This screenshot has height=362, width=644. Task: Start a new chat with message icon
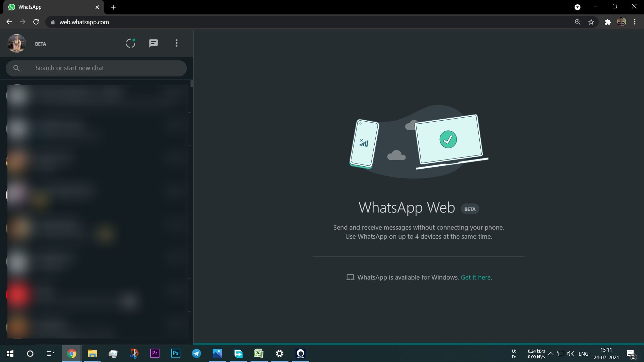tap(153, 43)
